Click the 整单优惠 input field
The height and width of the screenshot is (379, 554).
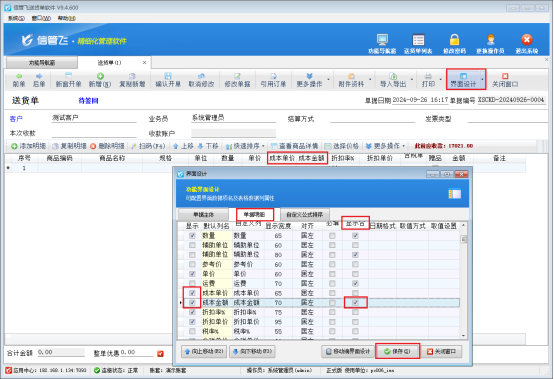point(136,353)
